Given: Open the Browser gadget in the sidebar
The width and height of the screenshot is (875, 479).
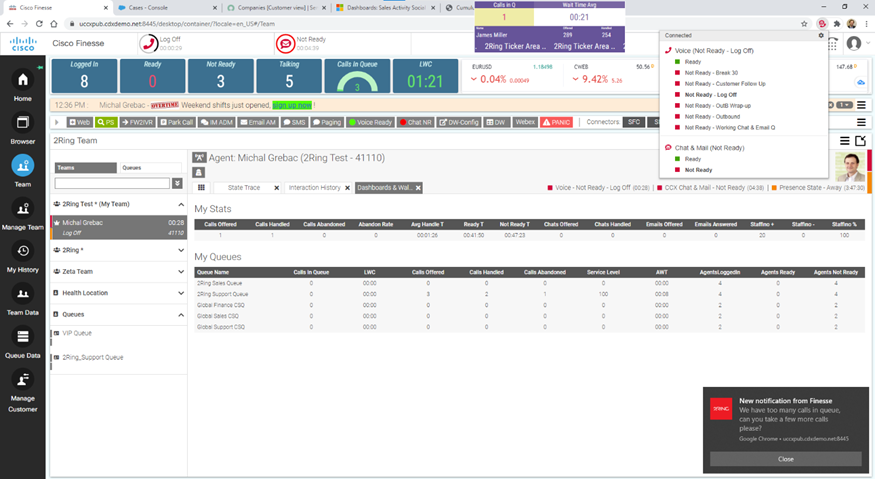Looking at the screenshot, I should [22, 126].
